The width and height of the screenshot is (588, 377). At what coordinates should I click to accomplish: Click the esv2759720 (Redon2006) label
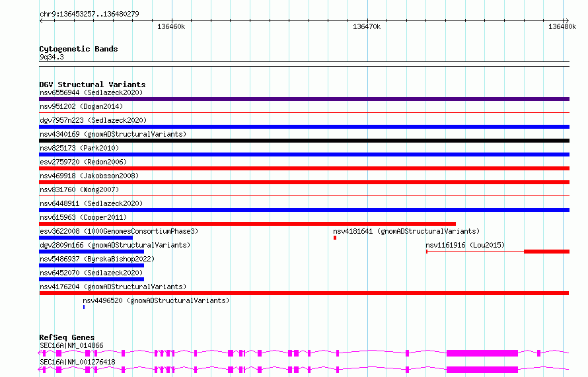[x=83, y=162]
